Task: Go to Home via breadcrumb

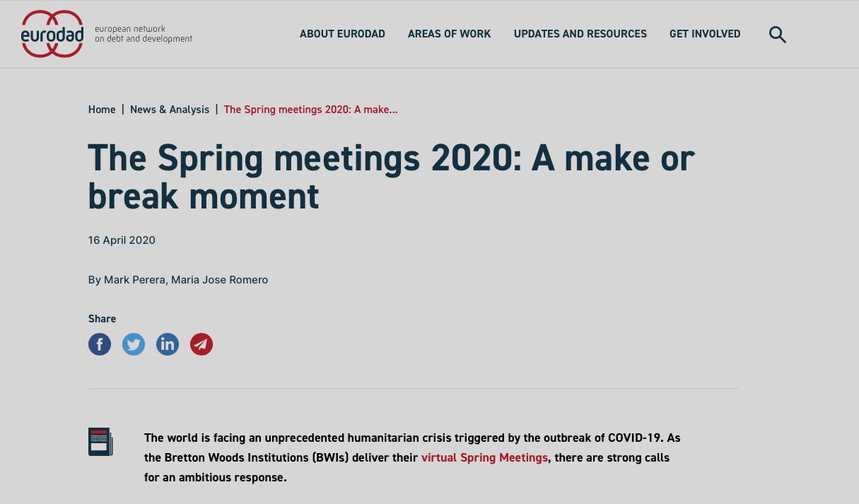Action: [x=102, y=110]
